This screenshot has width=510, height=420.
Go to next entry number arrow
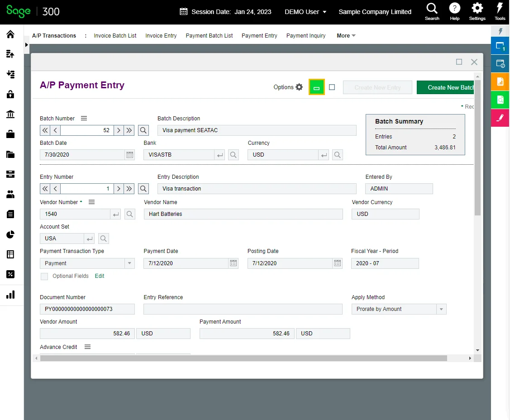[119, 189]
